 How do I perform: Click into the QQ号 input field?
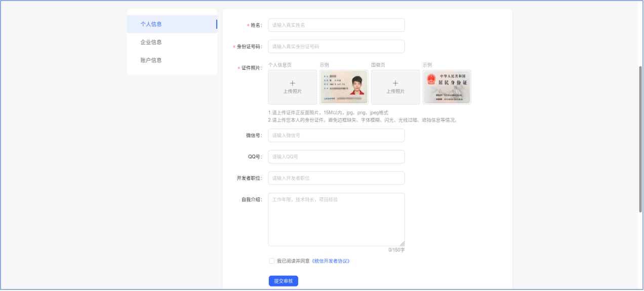[x=336, y=157]
